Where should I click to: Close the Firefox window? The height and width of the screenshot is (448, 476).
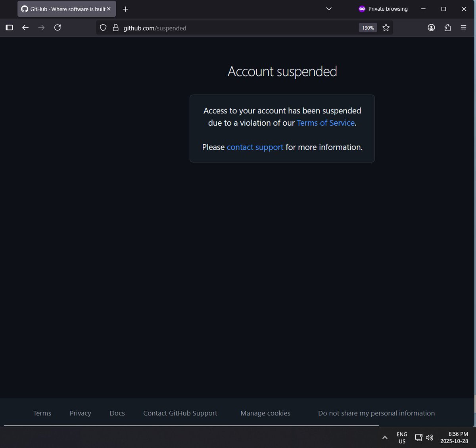click(464, 9)
